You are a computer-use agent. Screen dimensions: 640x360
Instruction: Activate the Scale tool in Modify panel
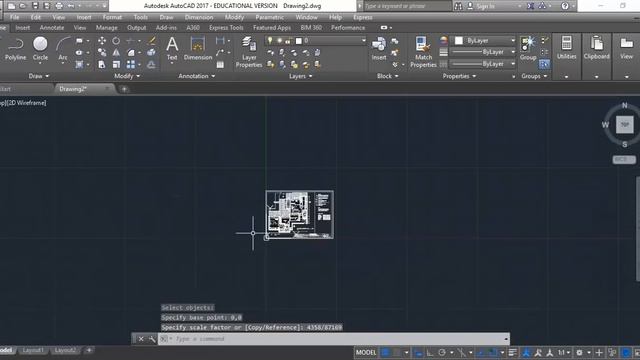(116, 64)
